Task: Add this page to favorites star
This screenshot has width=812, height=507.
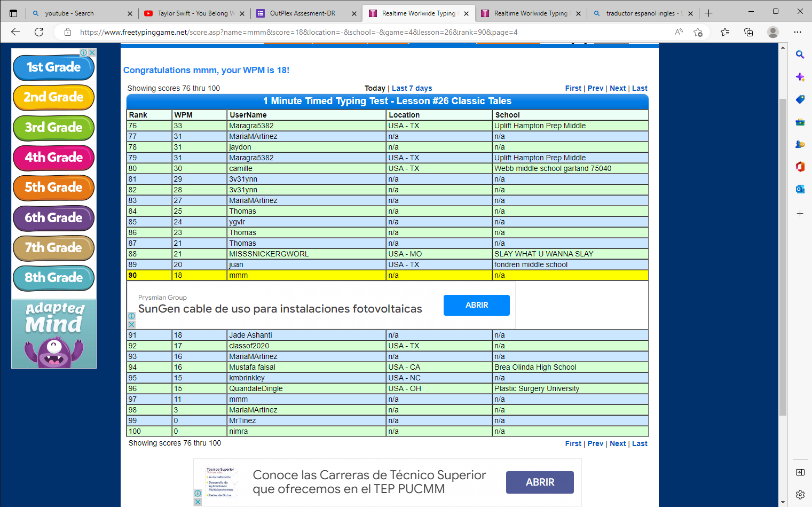Action: pyautogui.click(x=698, y=32)
